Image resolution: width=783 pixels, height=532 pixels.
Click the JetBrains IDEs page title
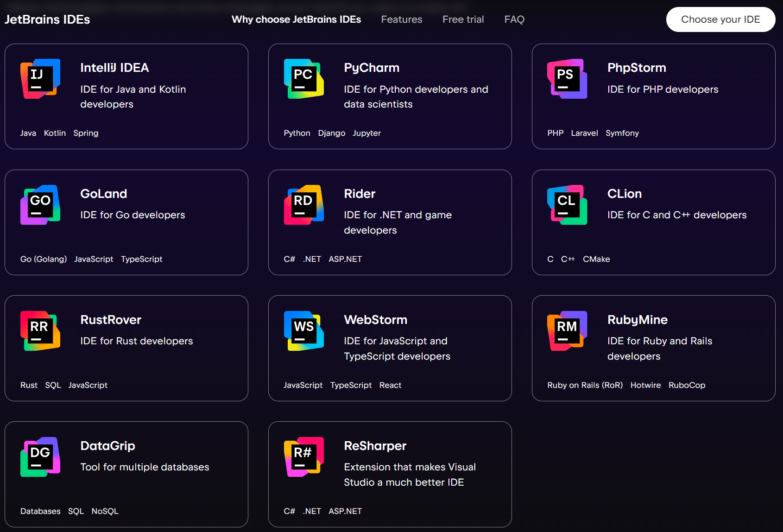click(47, 19)
